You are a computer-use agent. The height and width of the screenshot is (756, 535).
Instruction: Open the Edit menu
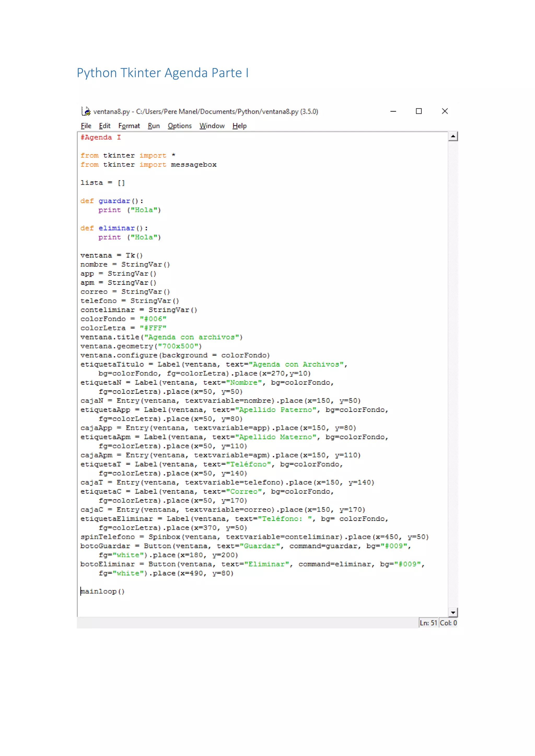(105, 126)
